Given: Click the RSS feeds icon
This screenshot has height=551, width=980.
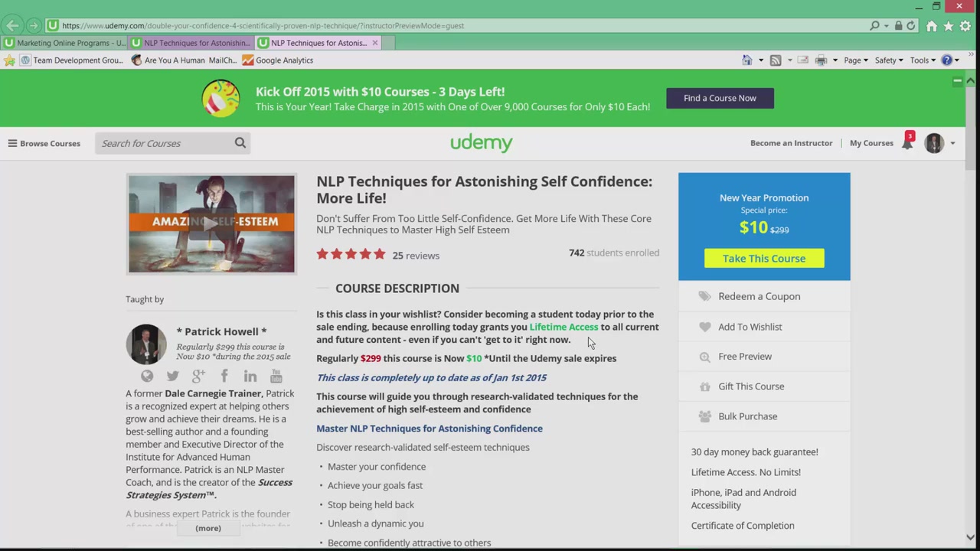Looking at the screenshot, I should (x=776, y=60).
